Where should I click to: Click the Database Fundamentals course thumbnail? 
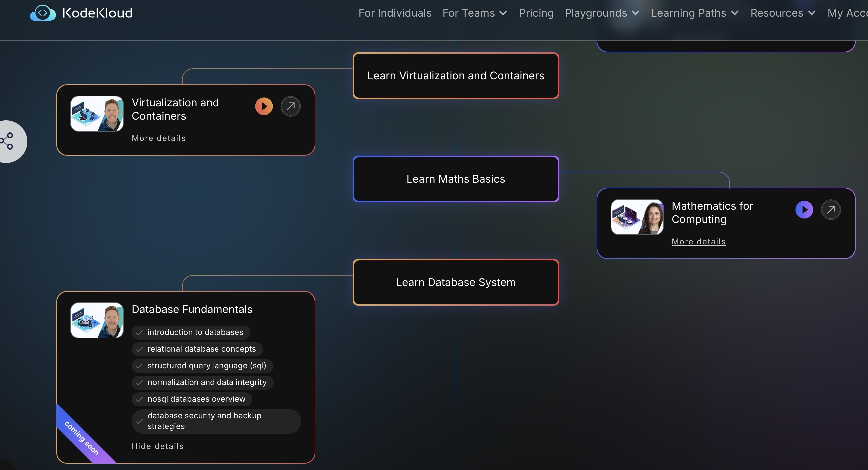(97, 320)
